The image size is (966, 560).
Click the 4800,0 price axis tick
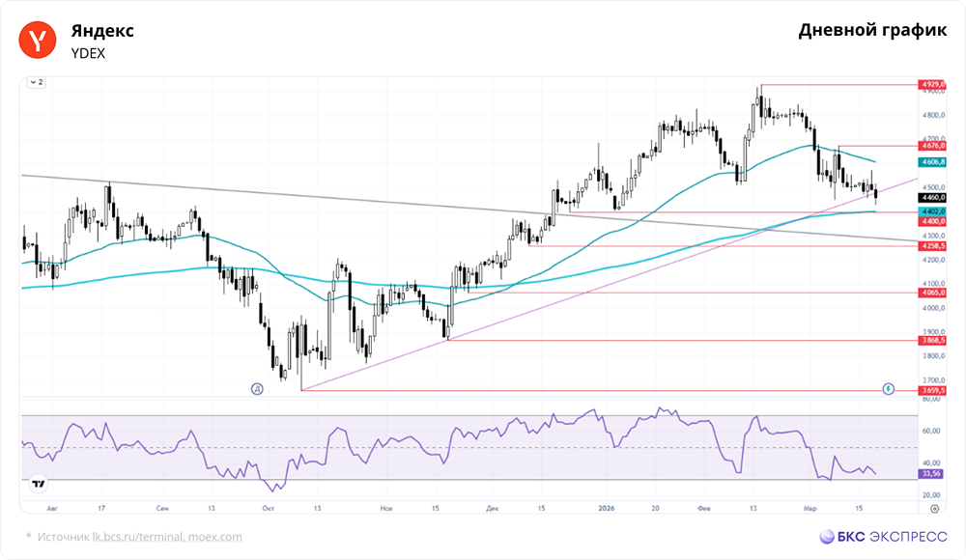[933, 115]
